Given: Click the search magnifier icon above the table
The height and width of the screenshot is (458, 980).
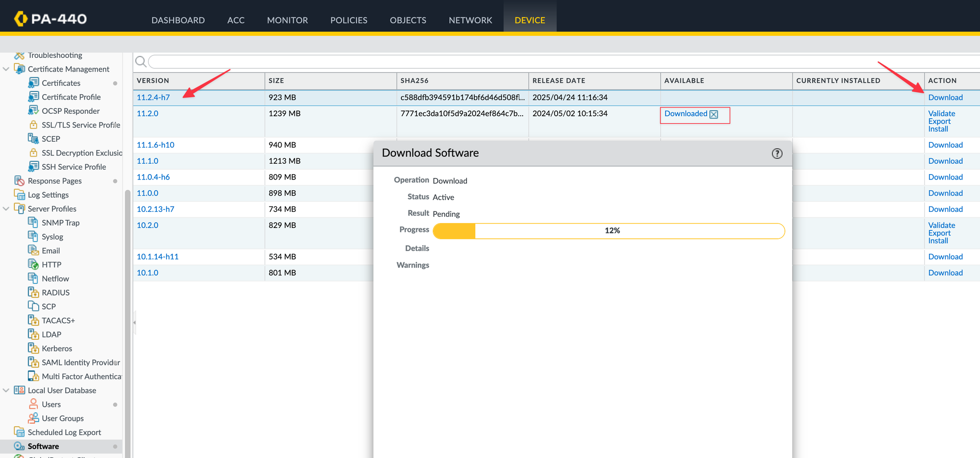Looking at the screenshot, I should [x=141, y=61].
